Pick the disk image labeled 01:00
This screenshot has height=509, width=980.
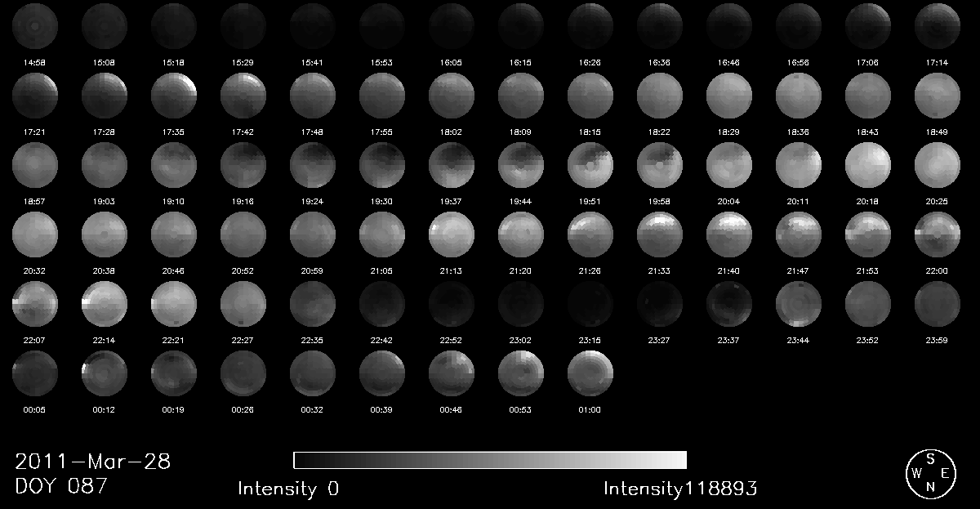point(590,373)
